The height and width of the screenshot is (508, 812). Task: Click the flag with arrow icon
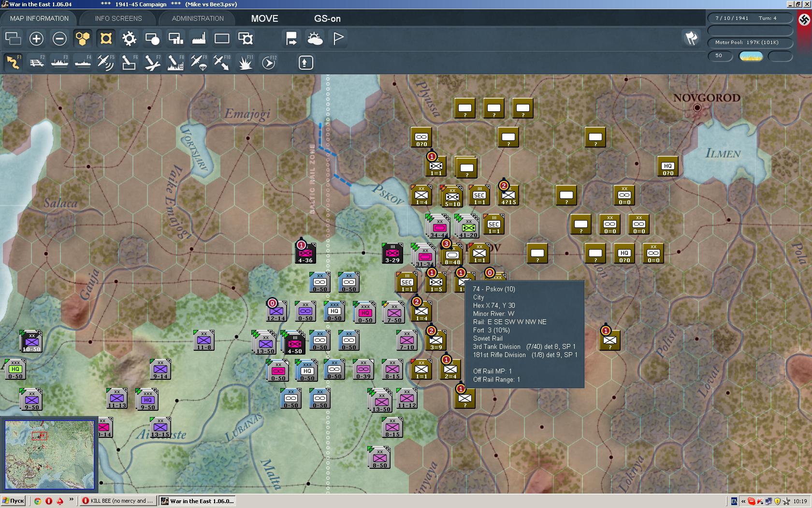[291, 38]
